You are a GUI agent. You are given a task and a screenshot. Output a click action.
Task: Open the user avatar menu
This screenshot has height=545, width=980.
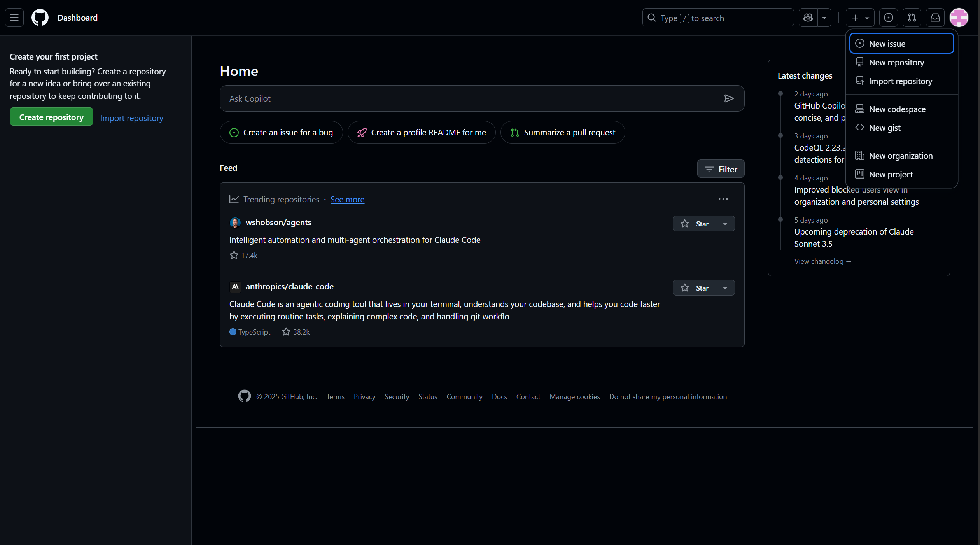(959, 18)
